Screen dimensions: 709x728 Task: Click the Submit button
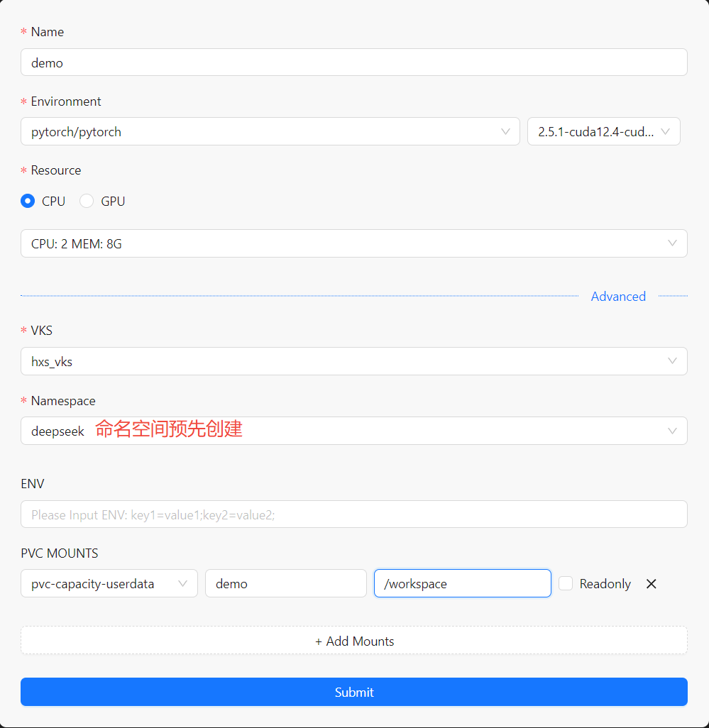354,692
